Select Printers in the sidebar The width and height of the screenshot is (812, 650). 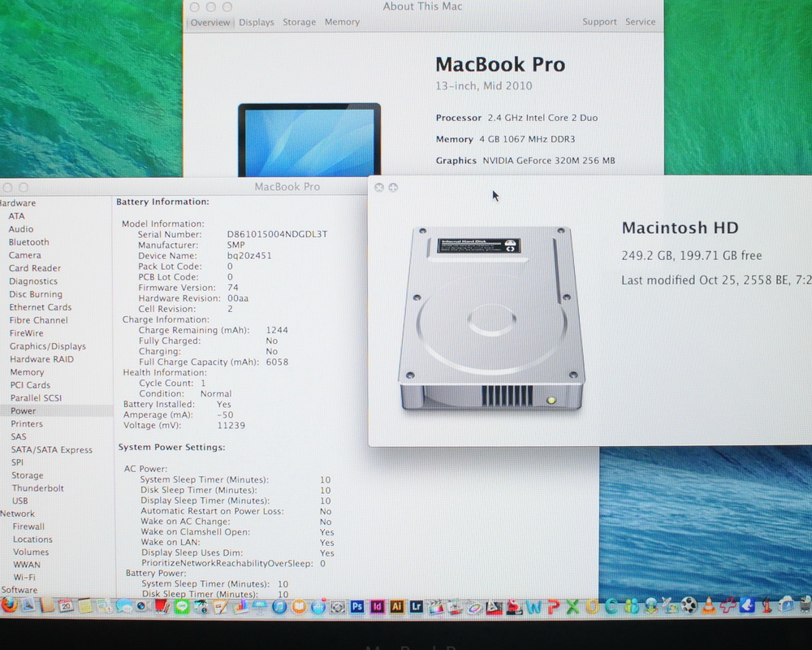click(27, 424)
